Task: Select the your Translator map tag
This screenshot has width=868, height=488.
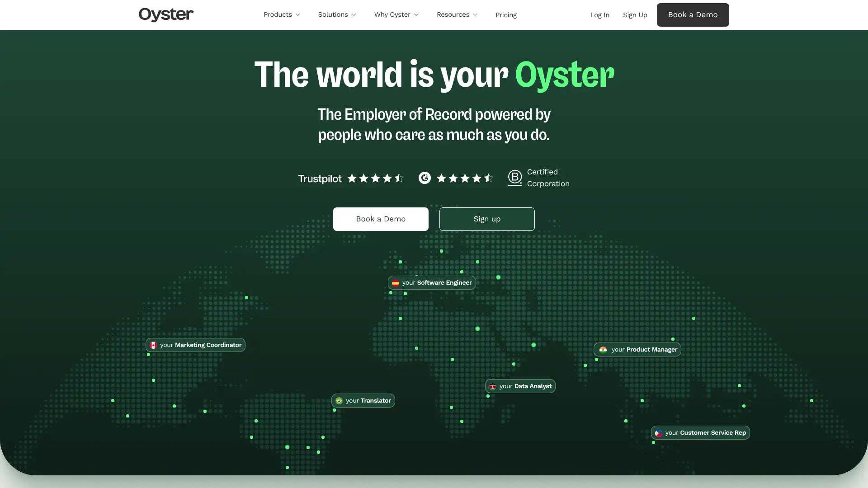Action: 363,401
